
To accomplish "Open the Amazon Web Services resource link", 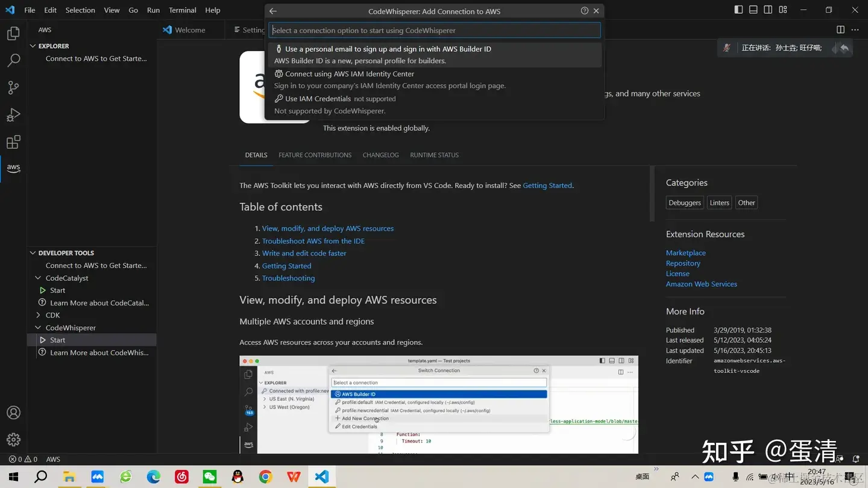I will [x=701, y=284].
